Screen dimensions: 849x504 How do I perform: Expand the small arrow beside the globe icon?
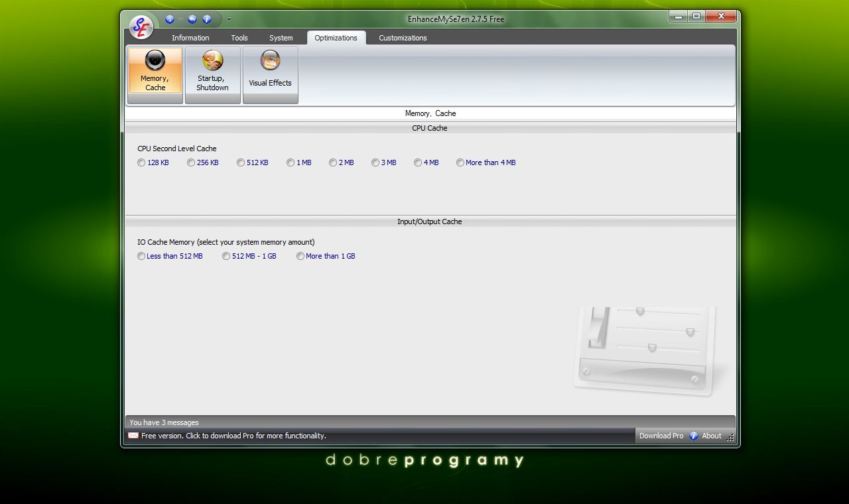[x=180, y=19]
